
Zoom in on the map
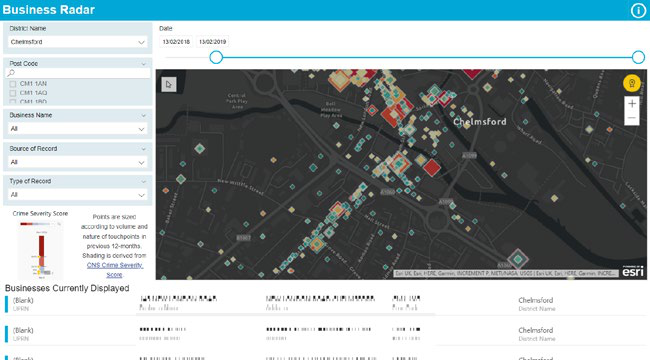(632, 104)
